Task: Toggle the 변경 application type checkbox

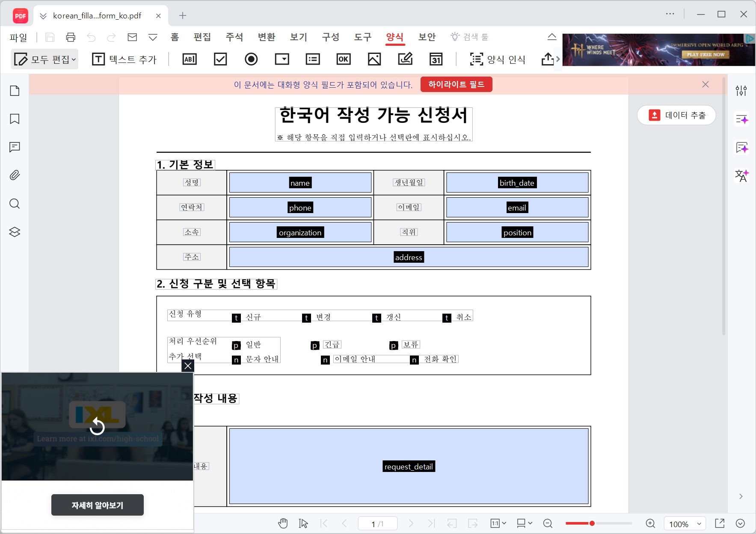Action: [306, 318]
